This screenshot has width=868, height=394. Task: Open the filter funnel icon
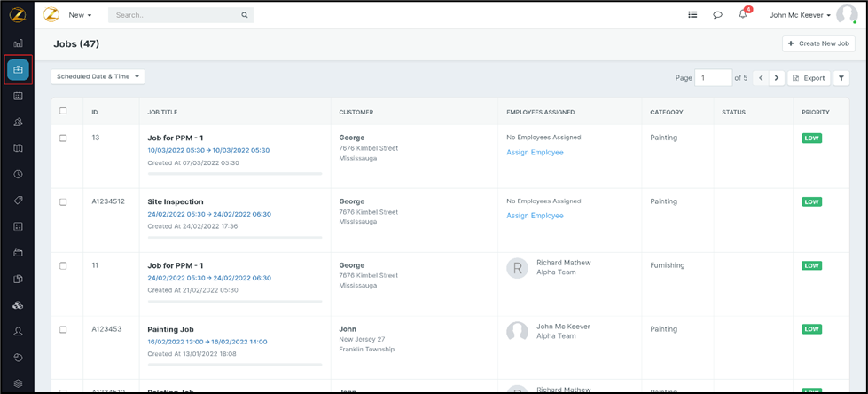tap(841, 78)
